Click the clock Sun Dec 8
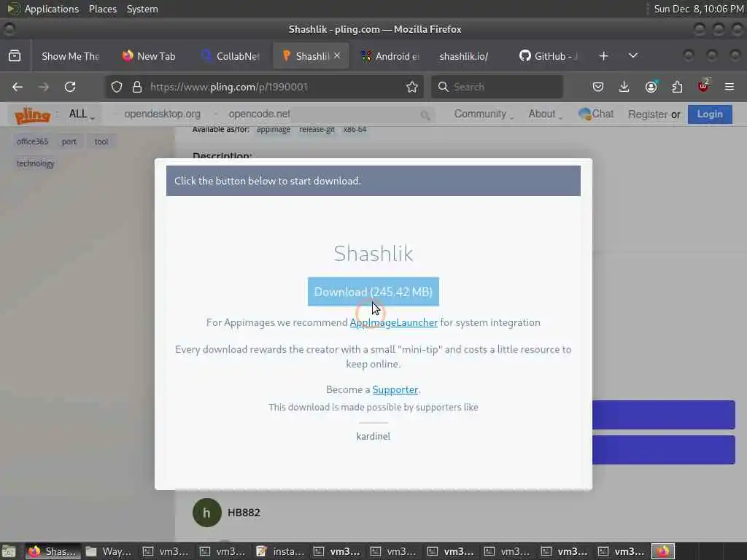This screenshot has height=560, width=747. 698,9
